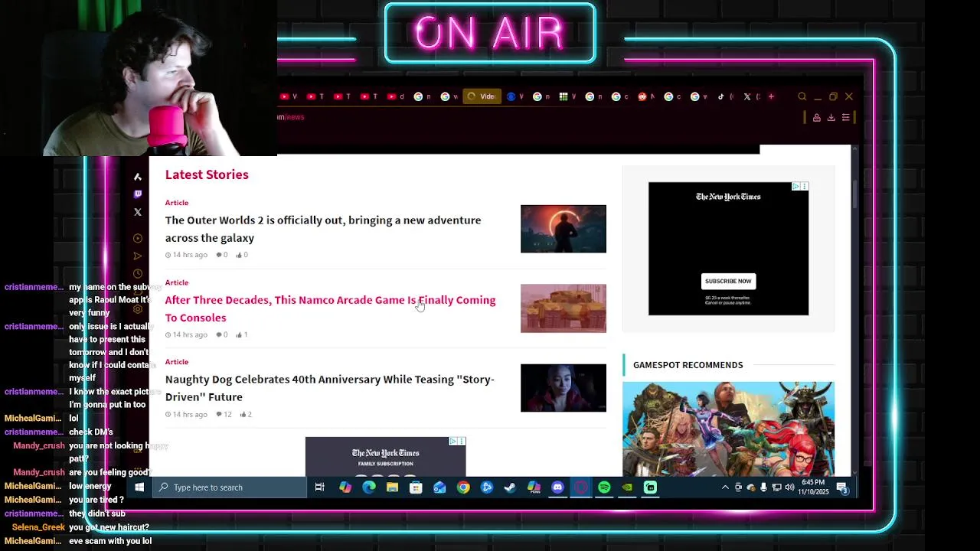
Task: Click Subscribe Now in the New York Times ad
Action: (x=728, y=281)
